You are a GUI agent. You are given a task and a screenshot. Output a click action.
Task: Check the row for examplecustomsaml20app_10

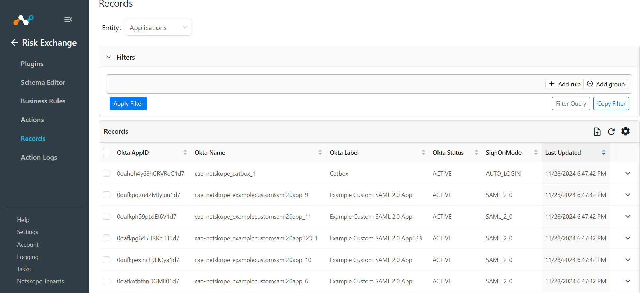[106, 260]
